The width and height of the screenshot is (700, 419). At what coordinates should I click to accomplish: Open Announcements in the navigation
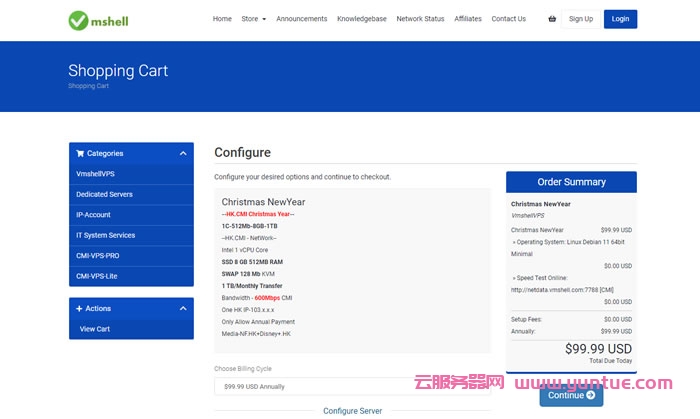point(301,19)
